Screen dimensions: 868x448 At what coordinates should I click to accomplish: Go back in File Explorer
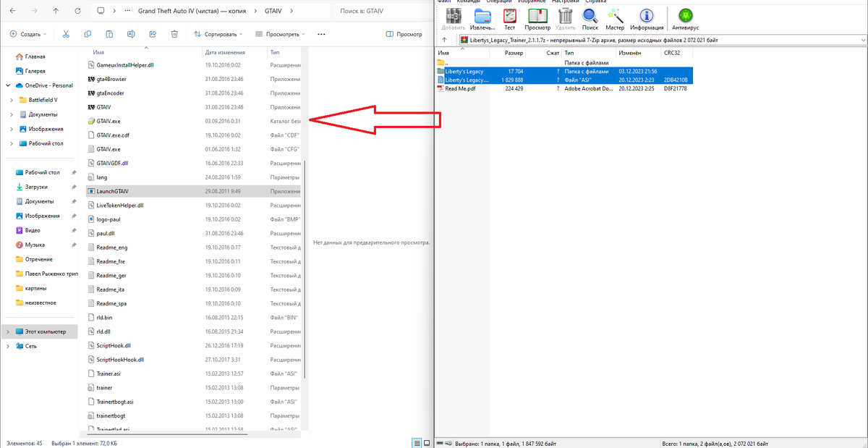click(x=14, y=12)
